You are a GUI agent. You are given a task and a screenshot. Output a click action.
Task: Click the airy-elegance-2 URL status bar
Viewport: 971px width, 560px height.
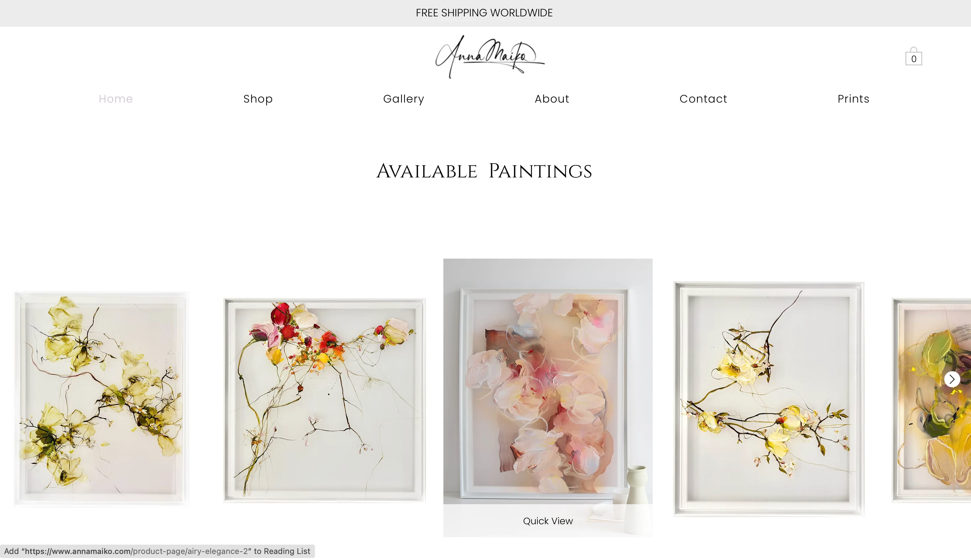pyautogui.click(x=157, y=551)
